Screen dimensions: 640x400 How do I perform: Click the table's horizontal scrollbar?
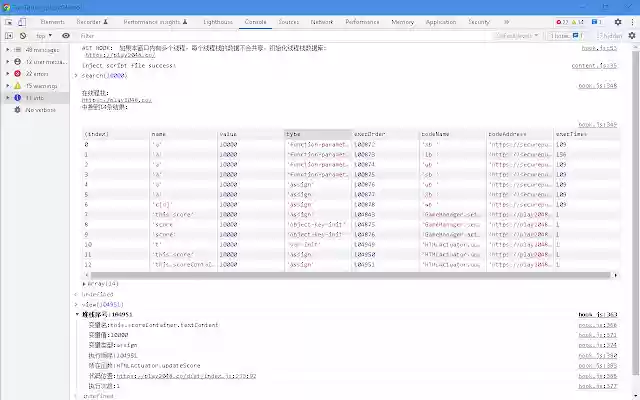tap(350, 275)
